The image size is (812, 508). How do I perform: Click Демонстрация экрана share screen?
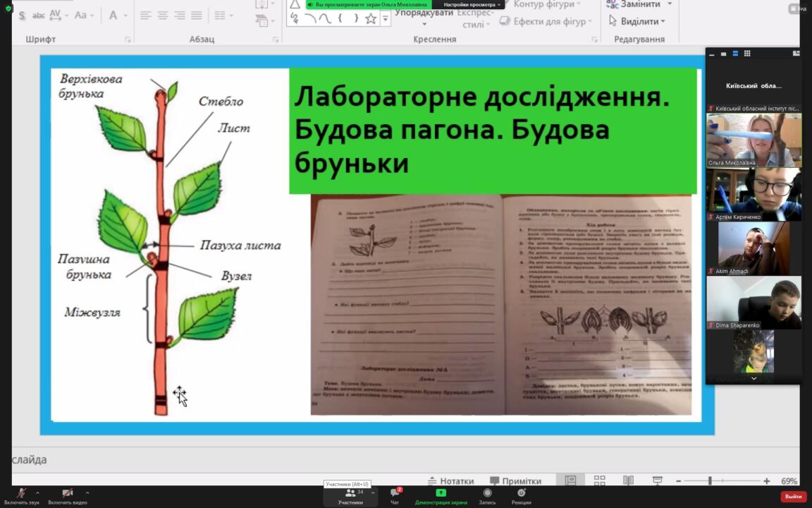point(441,497)
